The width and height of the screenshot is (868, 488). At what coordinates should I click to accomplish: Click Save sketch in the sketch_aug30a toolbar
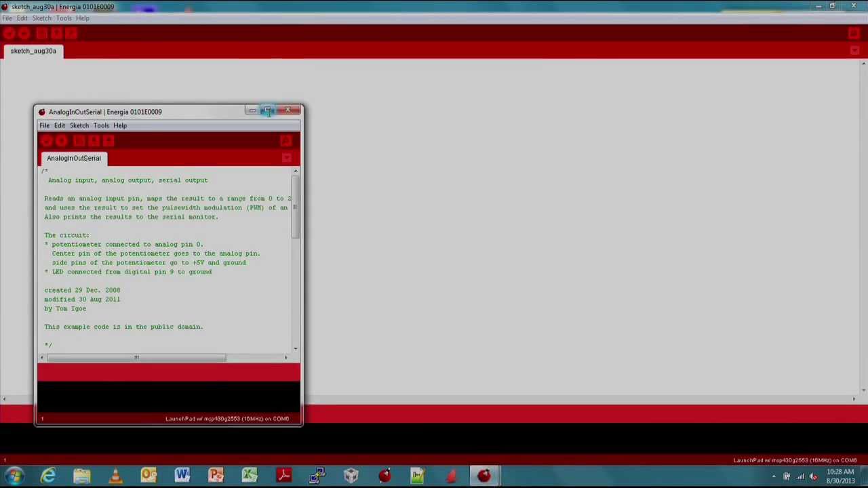point(71,34)
